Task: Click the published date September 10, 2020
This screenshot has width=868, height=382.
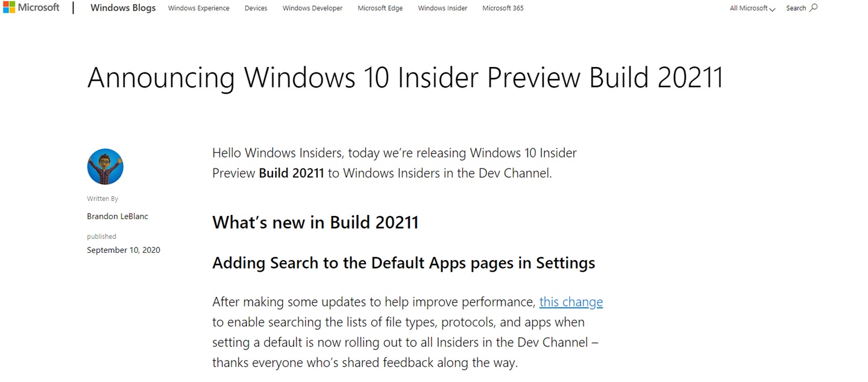Action: tap(124, 249)
